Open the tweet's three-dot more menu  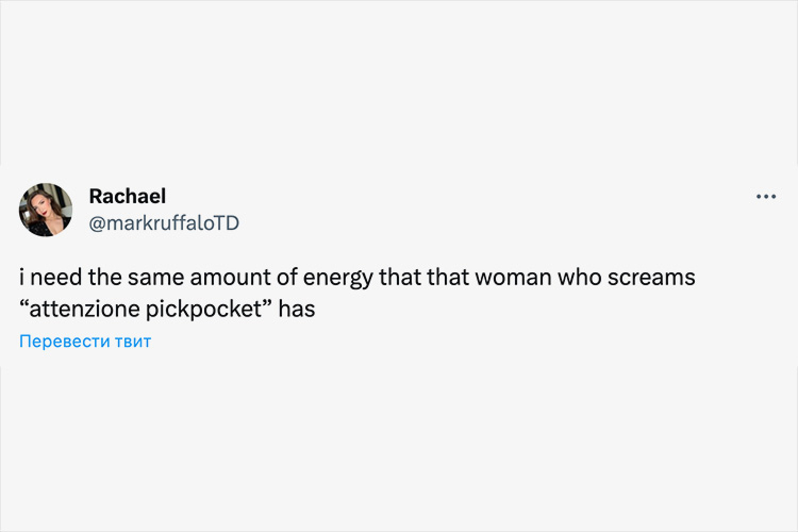766,197
